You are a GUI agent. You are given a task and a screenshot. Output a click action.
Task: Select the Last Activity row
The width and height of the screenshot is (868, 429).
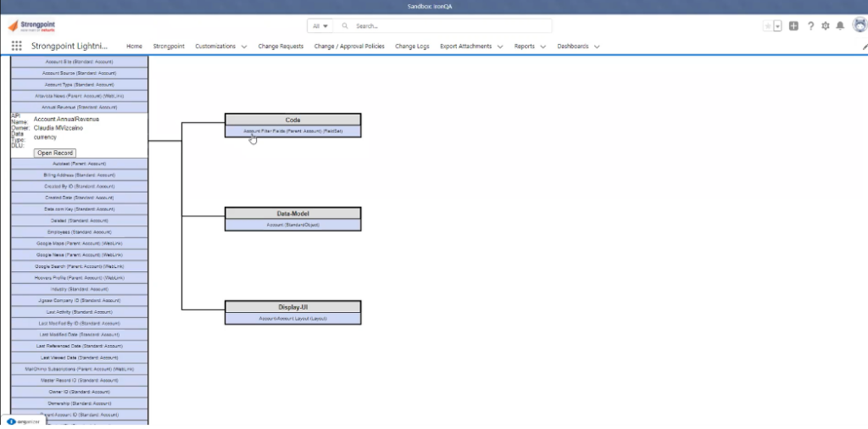[79, 312]
